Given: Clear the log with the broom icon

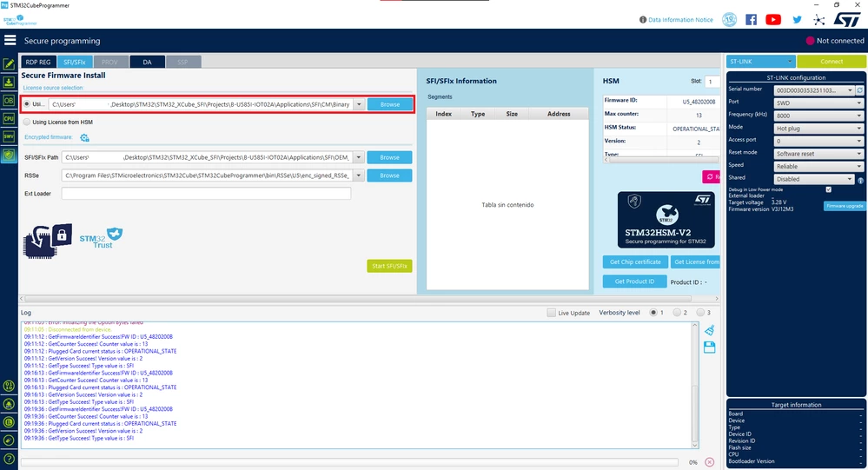Looking at the screenshot, I should (710, 330).
